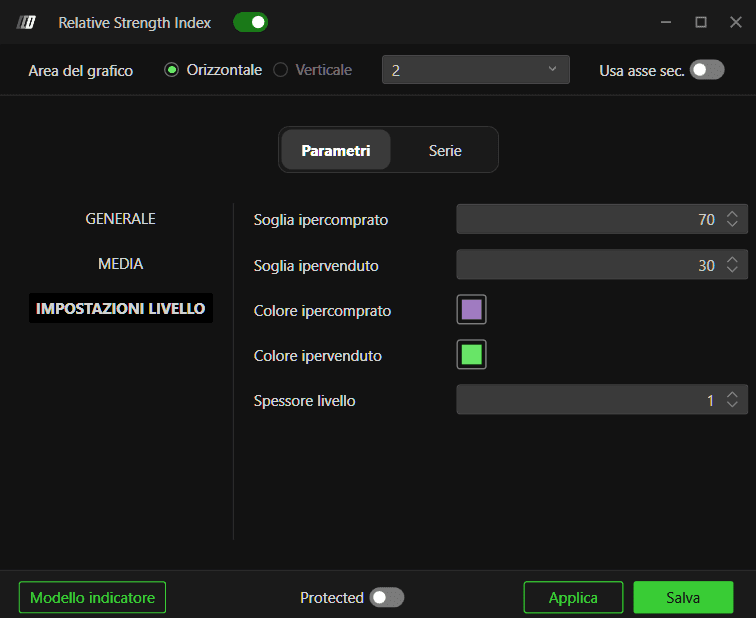Click the Soglia ipercomprato value field
Image resolution: width=756 pixels, height=618 pixels.
click(x=602, y=219)
